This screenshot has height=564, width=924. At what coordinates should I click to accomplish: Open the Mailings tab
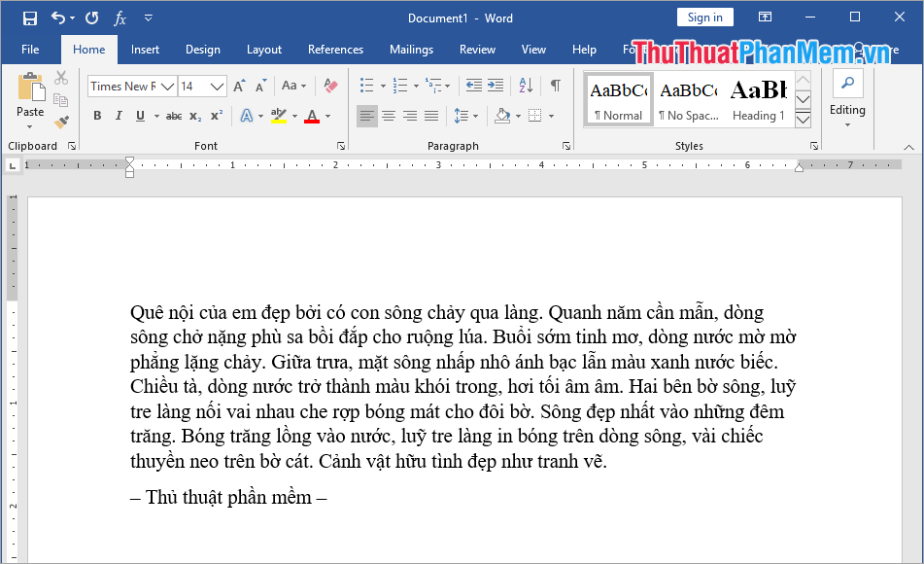point(411,49)
